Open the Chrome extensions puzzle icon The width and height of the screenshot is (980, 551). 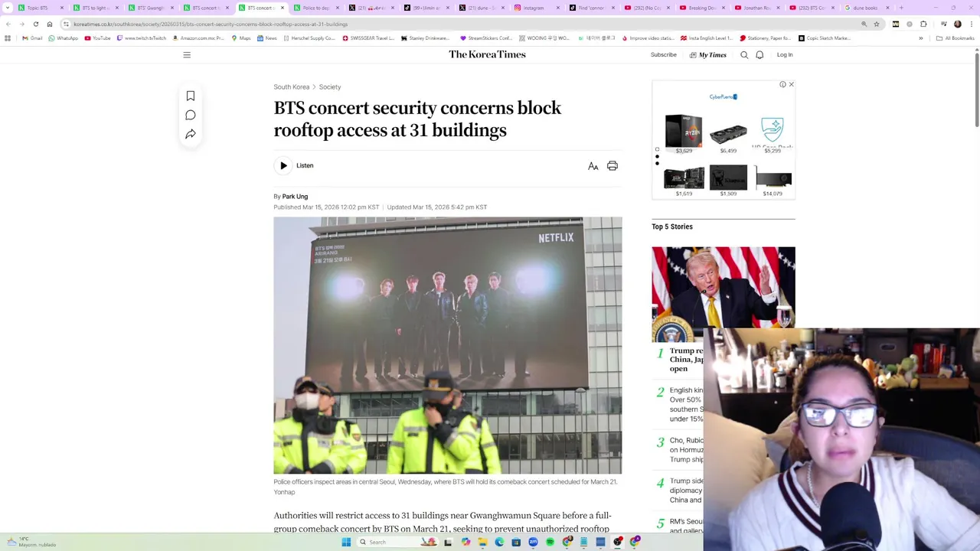(x=923, y=24)
